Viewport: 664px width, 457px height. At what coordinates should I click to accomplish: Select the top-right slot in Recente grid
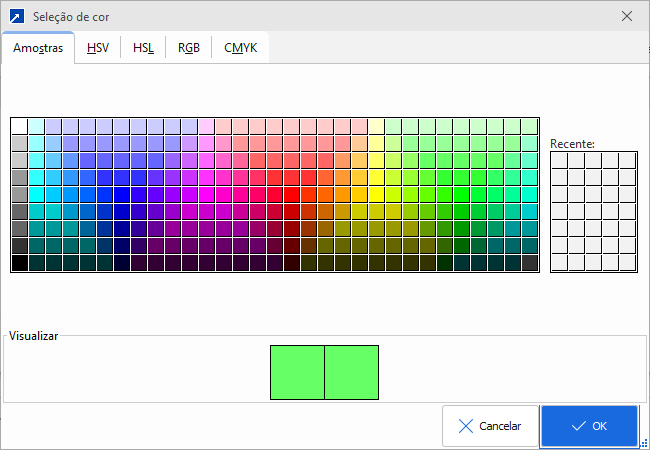tap(627, 160)
